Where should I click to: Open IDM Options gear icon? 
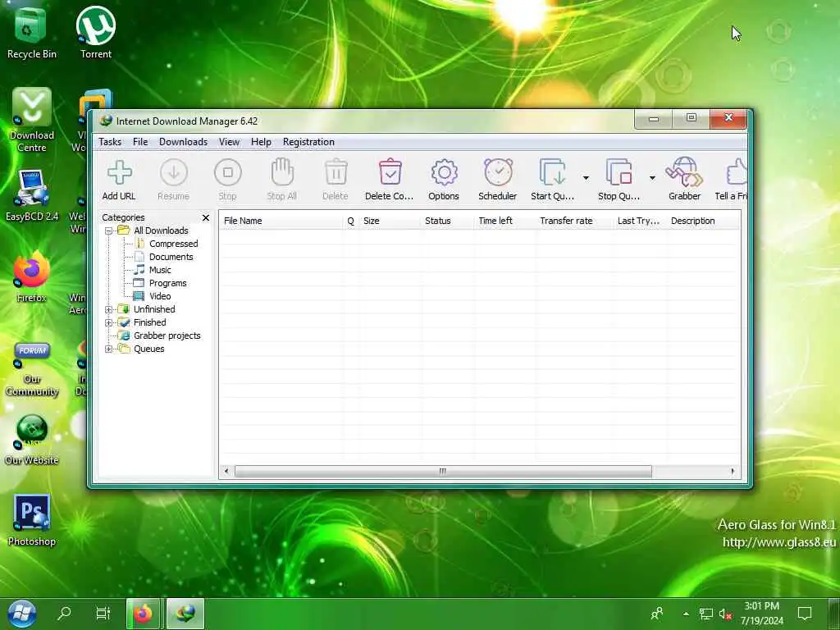tap(444, 173)
